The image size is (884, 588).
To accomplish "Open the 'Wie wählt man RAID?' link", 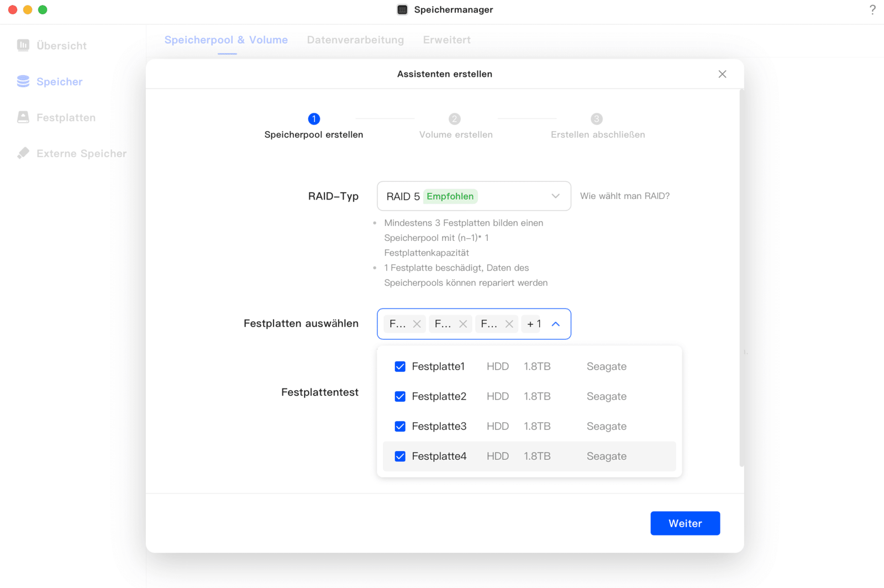I will tap(624, 196).
